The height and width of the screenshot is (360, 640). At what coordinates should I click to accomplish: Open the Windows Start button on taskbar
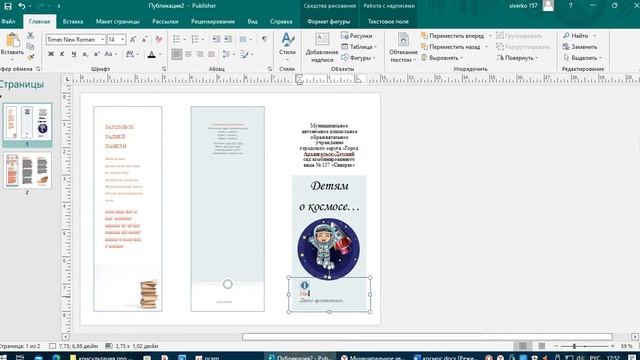pyautogui.click(x=3, y=357)
